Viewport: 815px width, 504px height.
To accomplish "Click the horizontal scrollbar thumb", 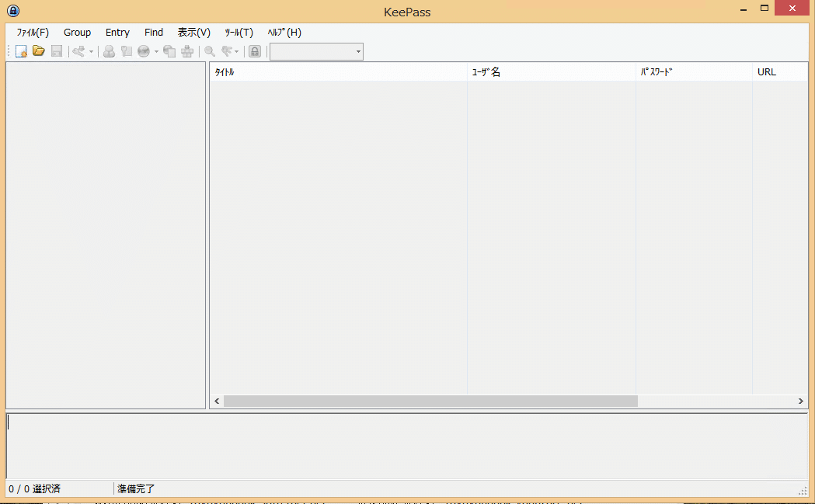I will pos(430,401).
